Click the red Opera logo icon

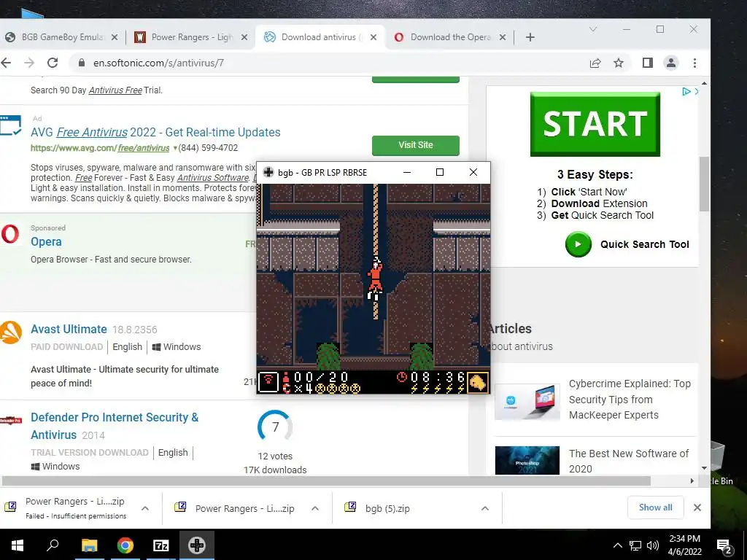(x=10, y=234)
